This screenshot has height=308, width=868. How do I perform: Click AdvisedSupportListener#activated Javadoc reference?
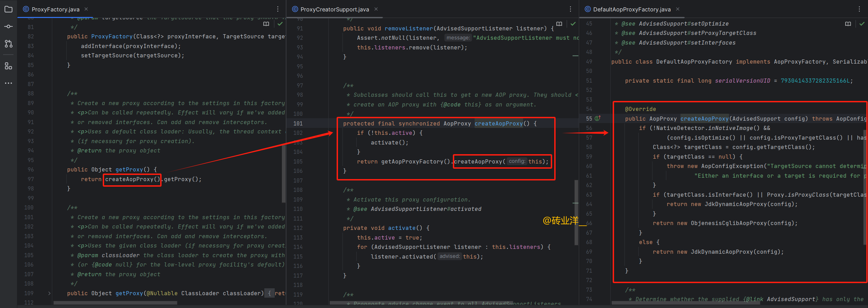pyautogui.click(x=426, y=209)
